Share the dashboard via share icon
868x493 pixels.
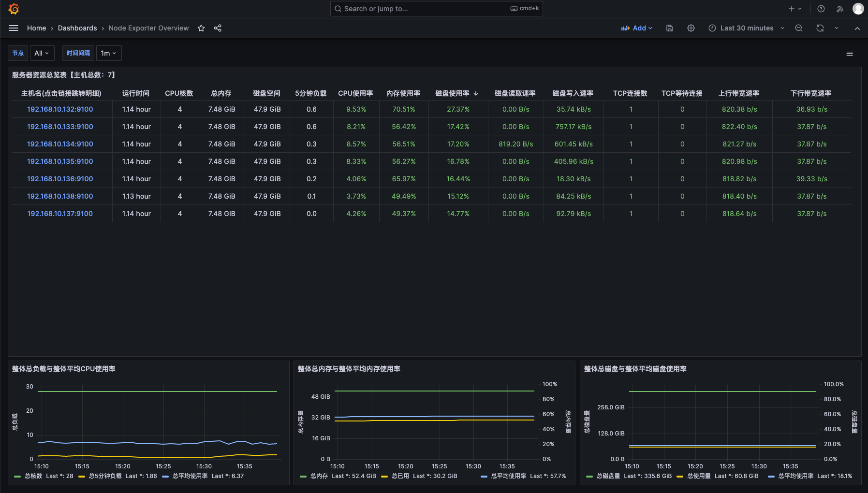218,28
